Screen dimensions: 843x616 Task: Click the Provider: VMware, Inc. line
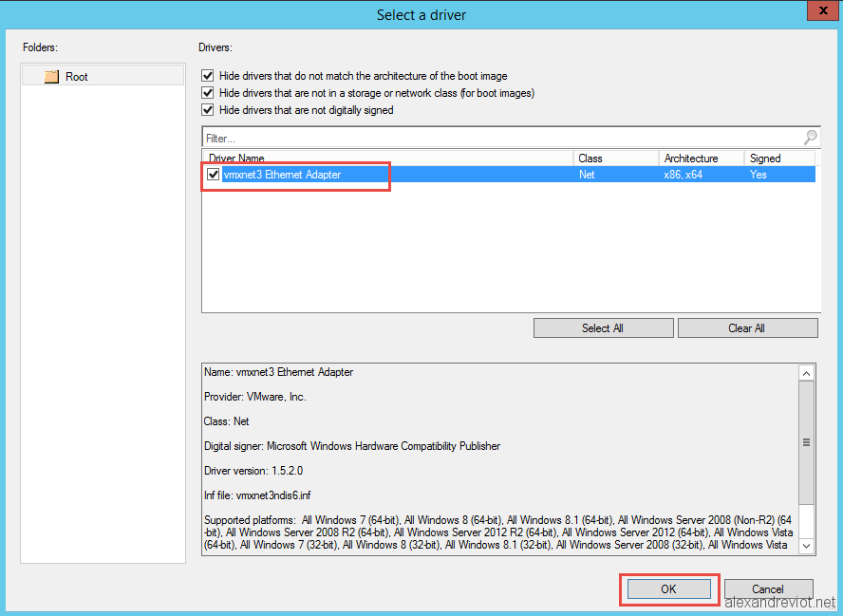254,397
